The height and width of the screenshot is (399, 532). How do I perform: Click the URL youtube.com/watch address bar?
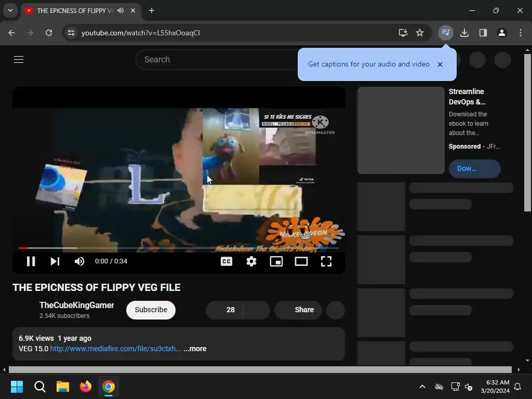pyautogui.click(x=140, y=33)
